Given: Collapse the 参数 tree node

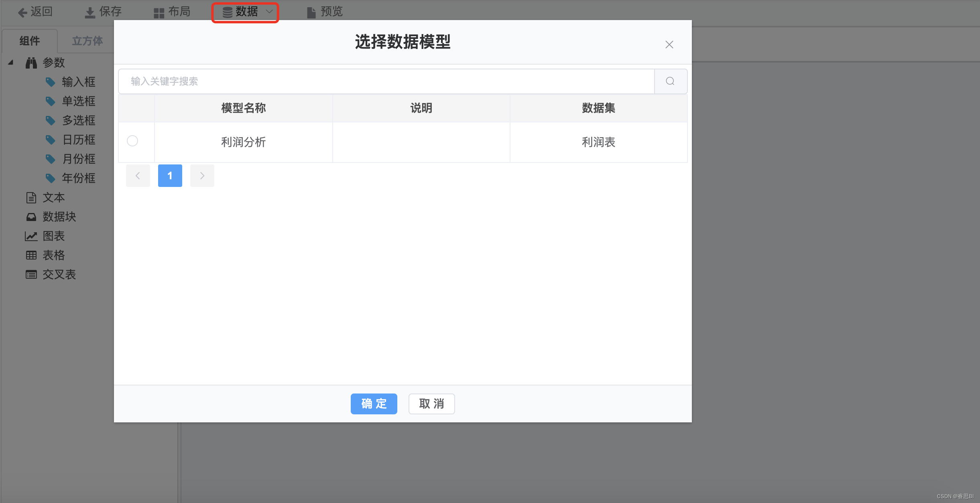Looking at the screenshot, I should click(10, 63).
